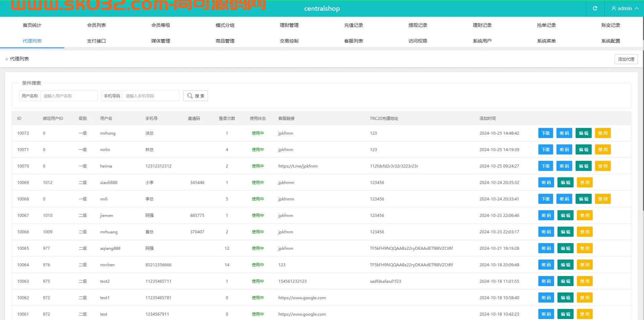Click the 添加代理 button
The width and height of the screenshot is (644, 320).
point(626,59)
